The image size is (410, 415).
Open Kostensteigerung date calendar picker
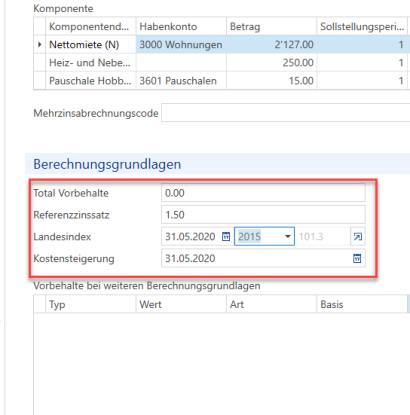[357, 258]
